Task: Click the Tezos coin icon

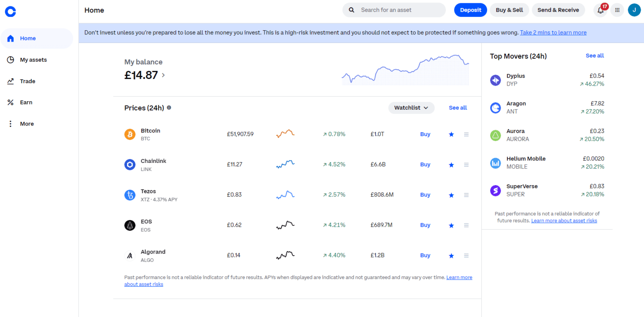Action: (130, 195)
